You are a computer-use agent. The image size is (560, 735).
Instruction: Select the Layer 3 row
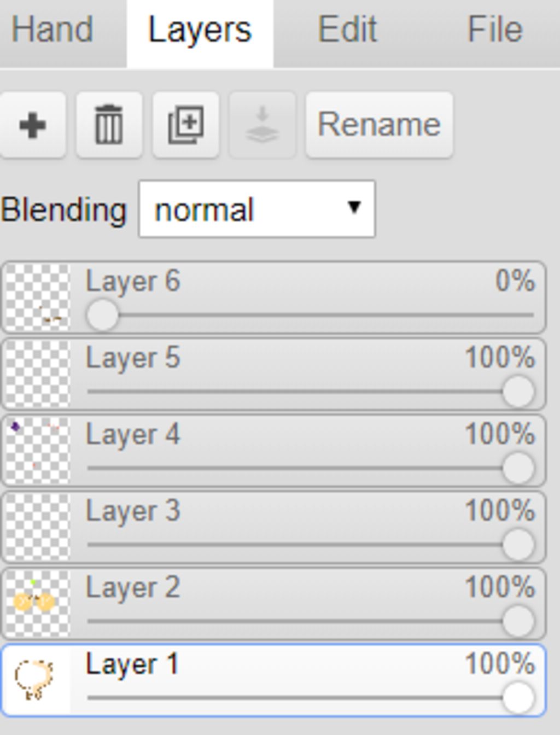click(x=273, y=528)
